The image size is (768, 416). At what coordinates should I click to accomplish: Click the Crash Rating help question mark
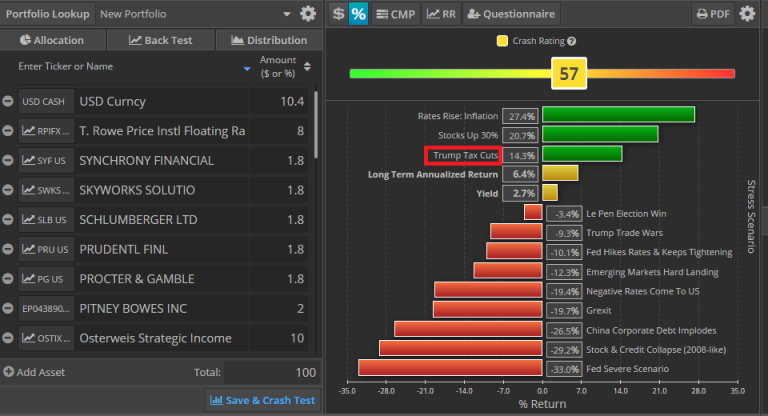click(x=572, y=41)
